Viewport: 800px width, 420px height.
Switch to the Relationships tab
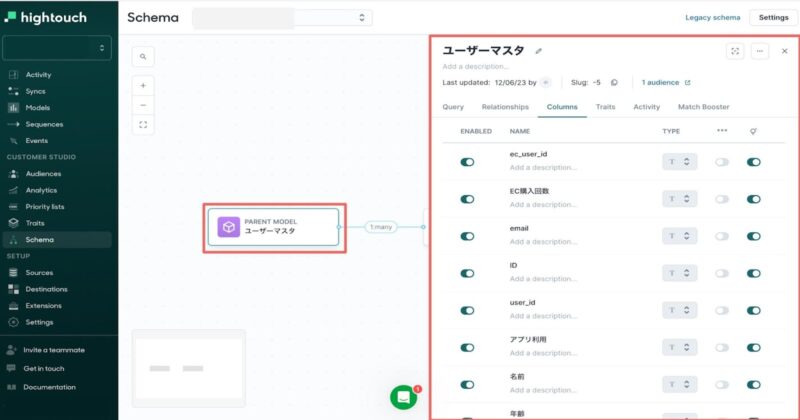tap(505, 107)
